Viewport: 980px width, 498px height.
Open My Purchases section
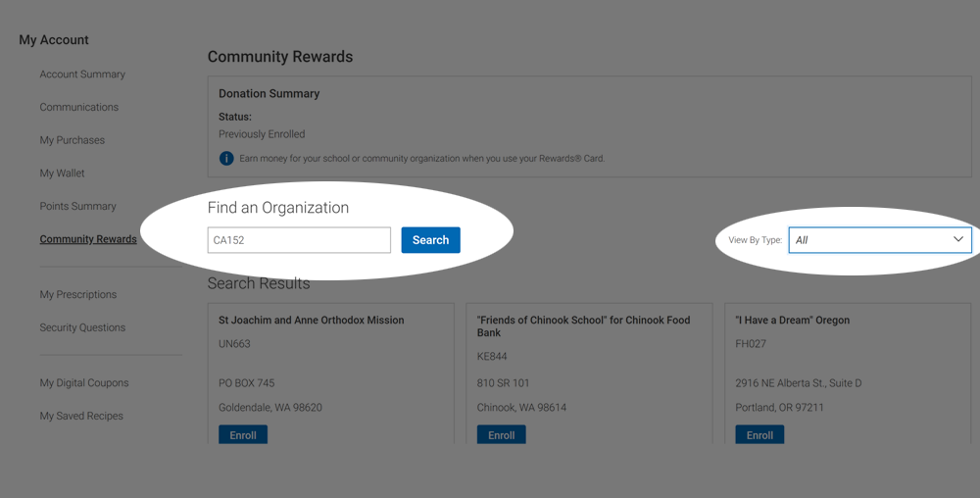(x=73, y=140)
